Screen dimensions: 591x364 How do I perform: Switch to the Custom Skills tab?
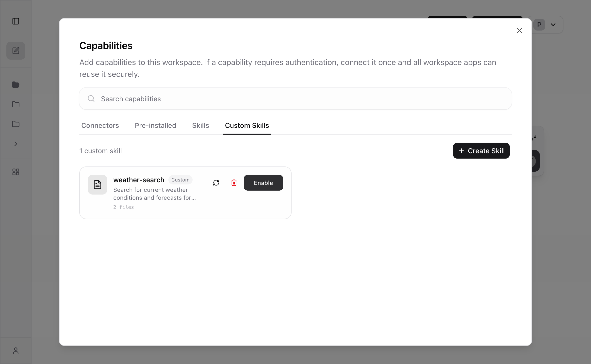click(x=247, y=125)
